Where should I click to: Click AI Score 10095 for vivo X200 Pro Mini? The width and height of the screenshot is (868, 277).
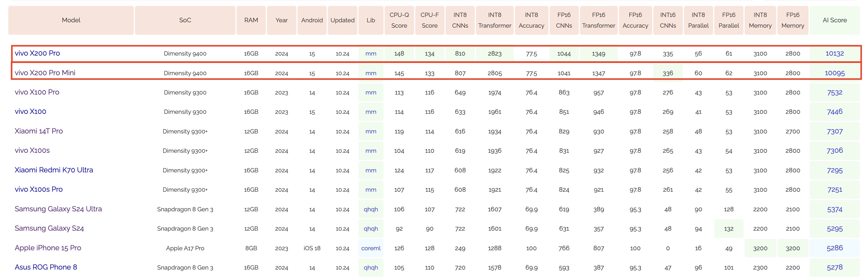(x=835, y=73)
